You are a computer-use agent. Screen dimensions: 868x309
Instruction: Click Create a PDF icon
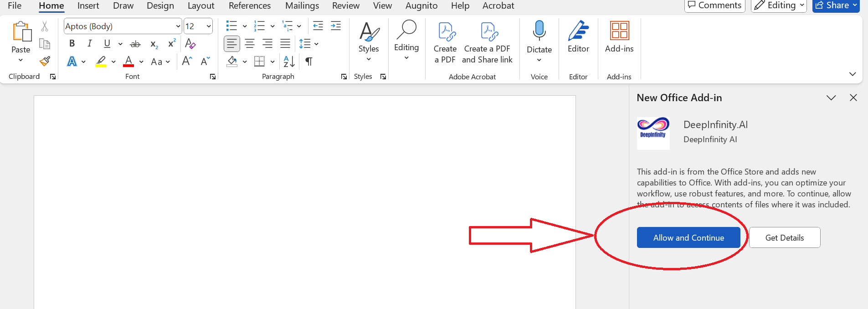click(x=445, y=32)
